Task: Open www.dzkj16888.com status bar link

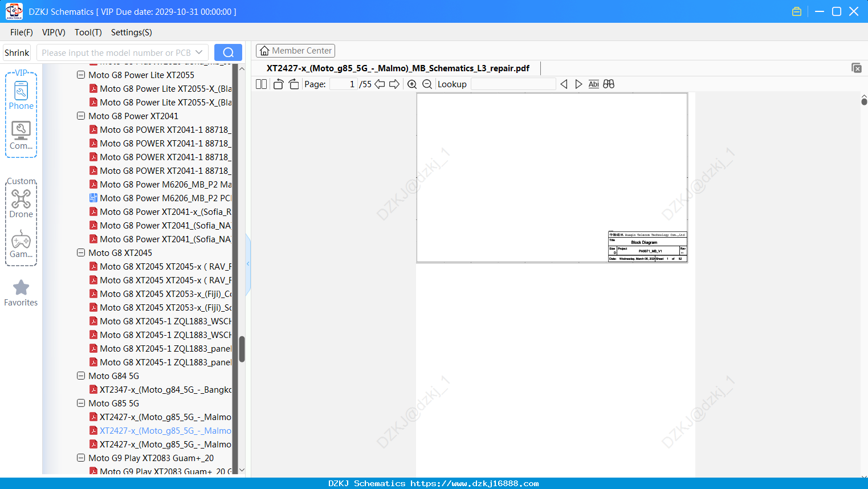Action: pos(474,483)
